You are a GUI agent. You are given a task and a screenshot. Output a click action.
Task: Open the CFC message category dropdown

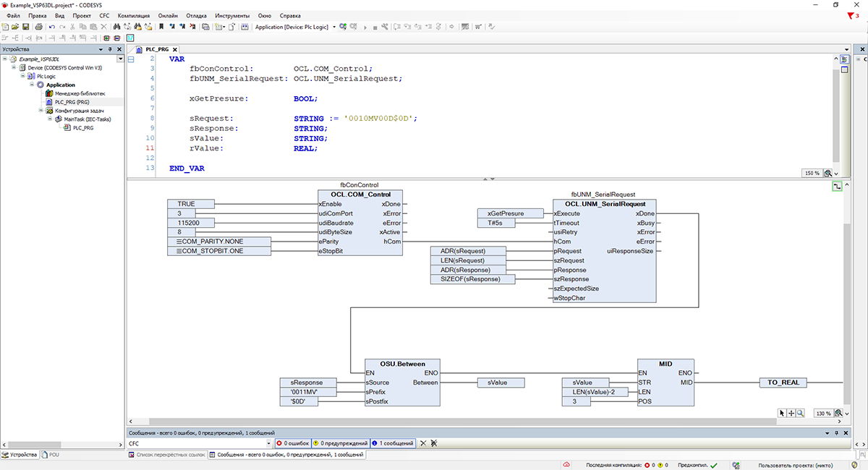(x=269, y=443)
